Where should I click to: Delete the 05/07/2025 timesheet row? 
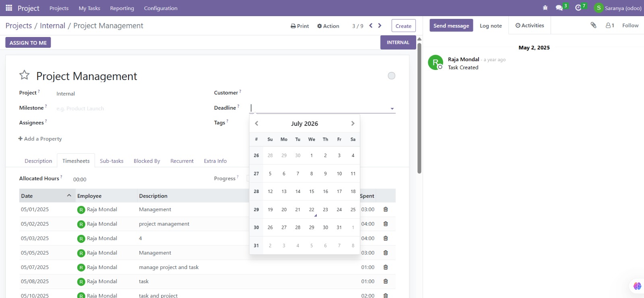pos(386,267)
